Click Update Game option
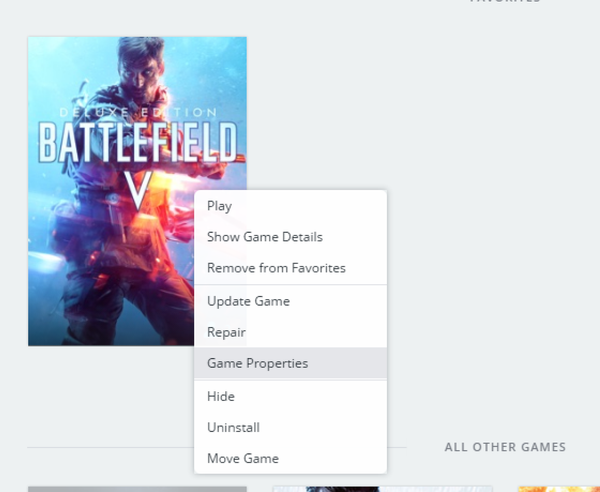 pos(248,301)
